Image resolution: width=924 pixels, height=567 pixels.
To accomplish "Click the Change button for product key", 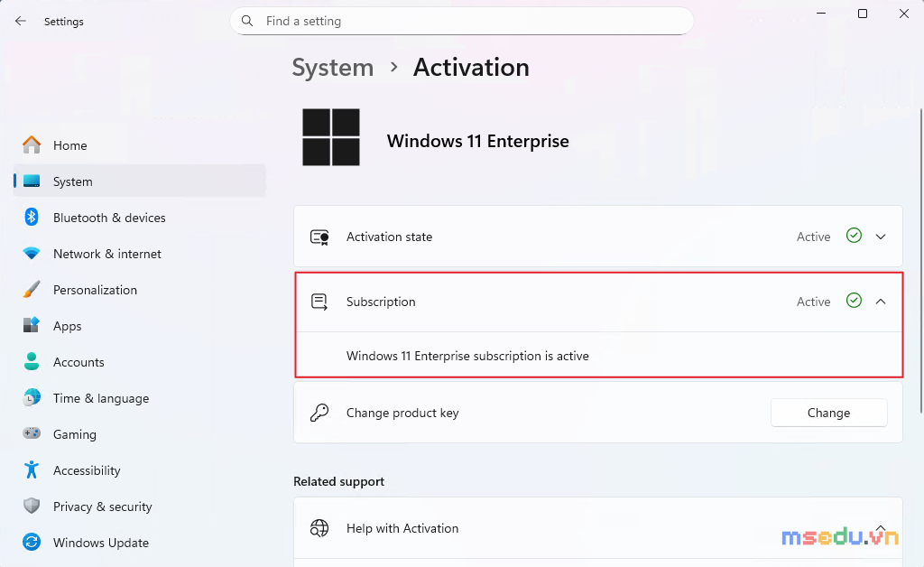I will [x=828, y=413].
